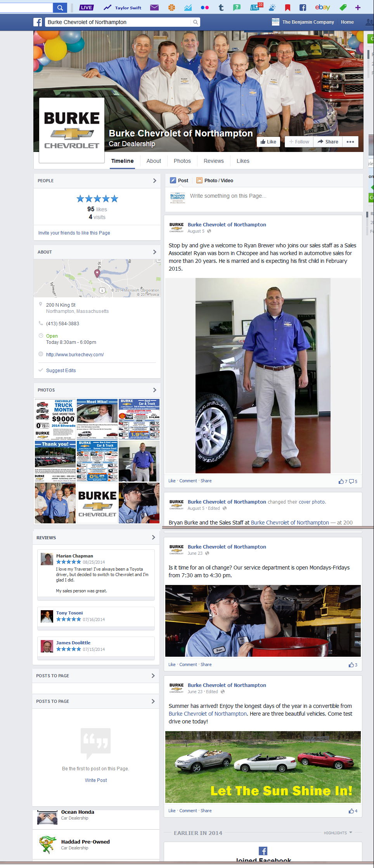Click the Facebook logo in the blue header
The image size is (374, 868).
click(x=38, y=22)
